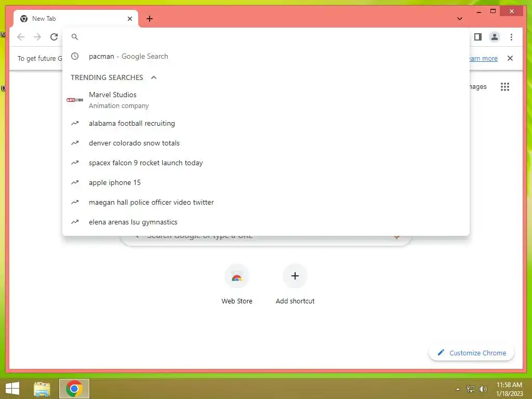
Task: Open the taskbar clock and date
Action: (509, 389)
